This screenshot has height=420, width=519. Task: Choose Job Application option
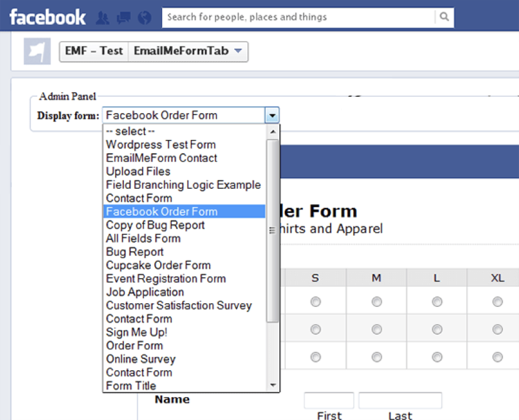184,292
